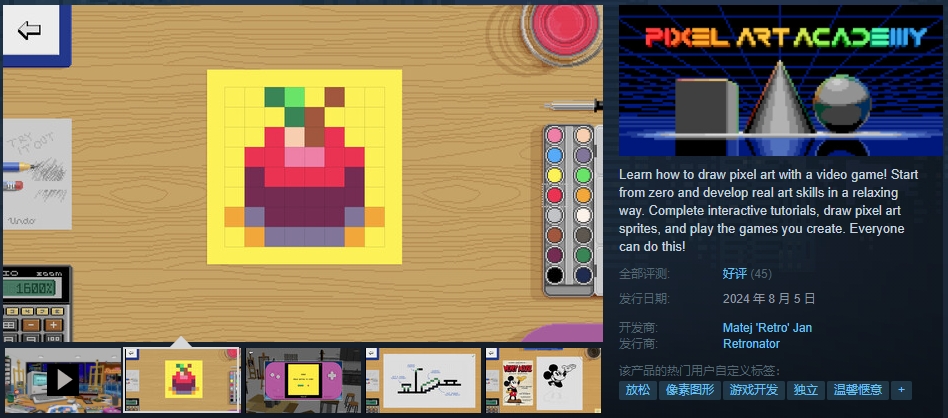Click the 像素图形 tag
The image size is (948, 418).
coord(690,390)
